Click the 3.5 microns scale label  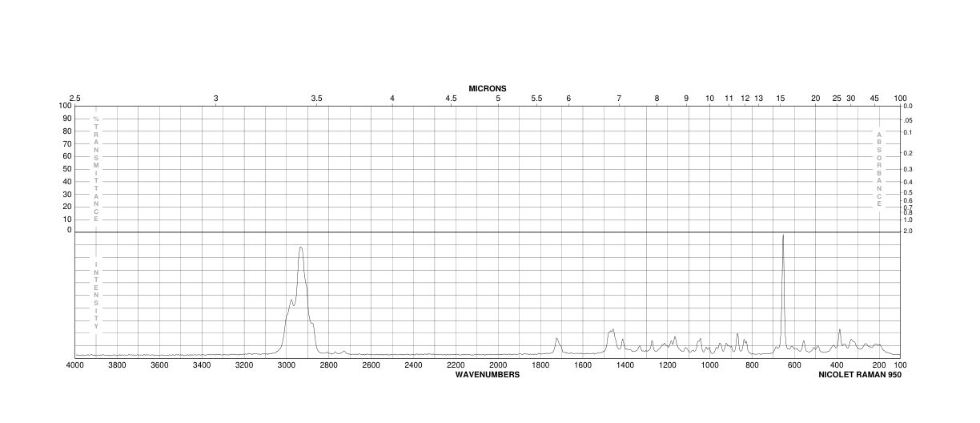316,98
